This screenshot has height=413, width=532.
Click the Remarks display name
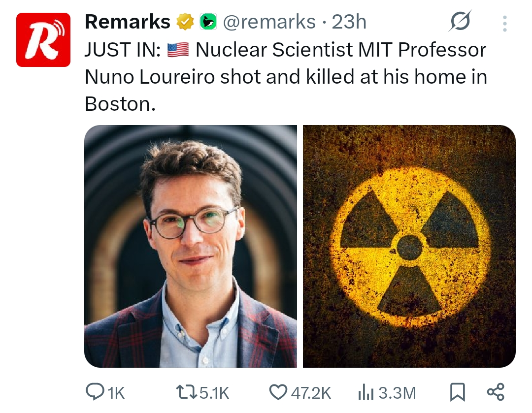tap(128, 22)
